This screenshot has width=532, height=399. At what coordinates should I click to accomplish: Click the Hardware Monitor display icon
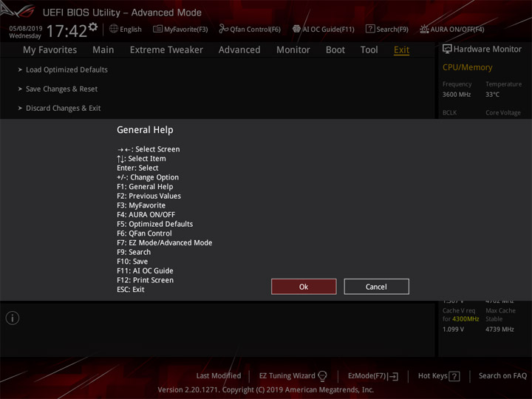pyautogui.click(x=447, y=49)
